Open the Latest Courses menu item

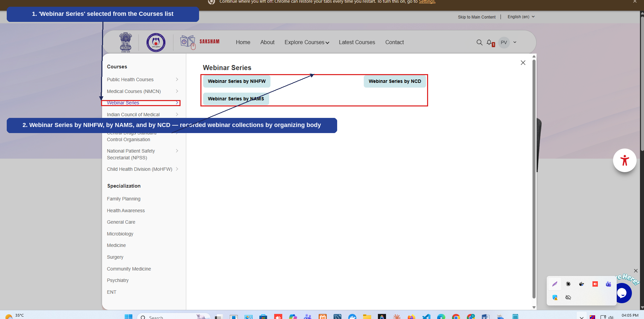357,42
